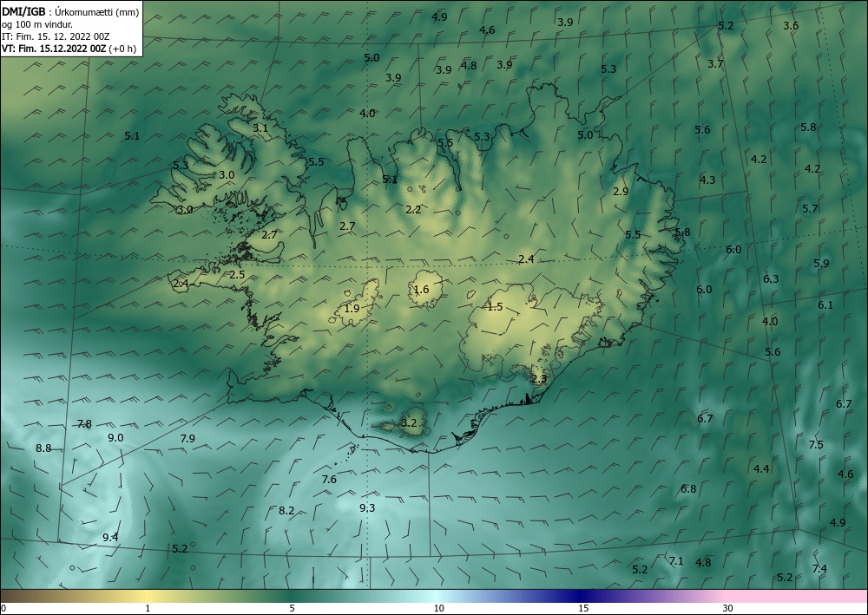This screenshot has width=868, height=615.
Task: Click the 'og 100 m vindur.' legend line
Action: 37,24
